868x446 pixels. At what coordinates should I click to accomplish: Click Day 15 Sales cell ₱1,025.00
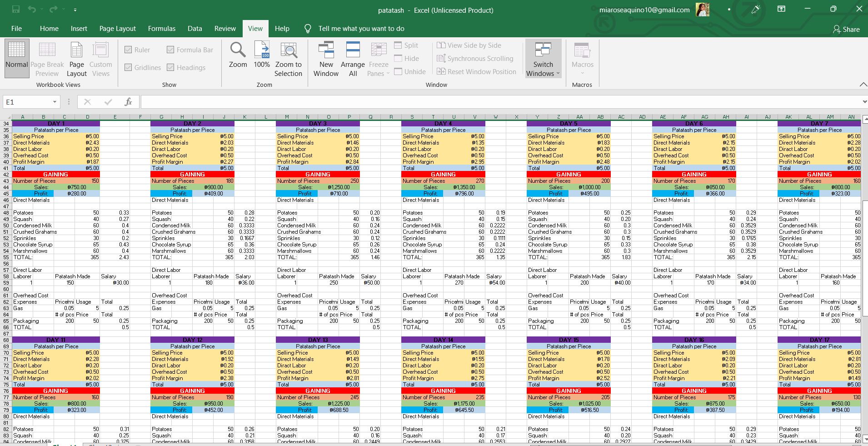pyautogui.click(x=589, y=404)
